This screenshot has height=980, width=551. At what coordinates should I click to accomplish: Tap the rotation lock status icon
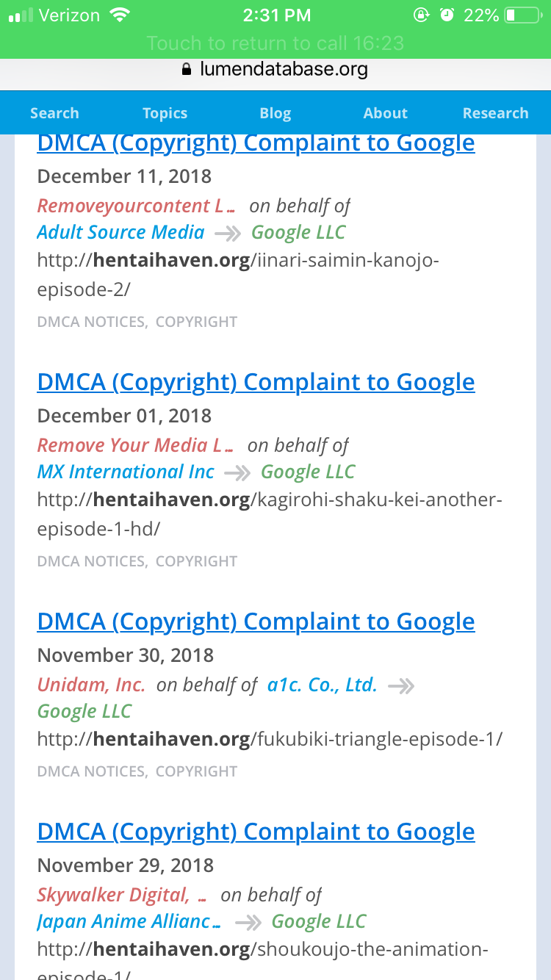click(x=421, y=15)
